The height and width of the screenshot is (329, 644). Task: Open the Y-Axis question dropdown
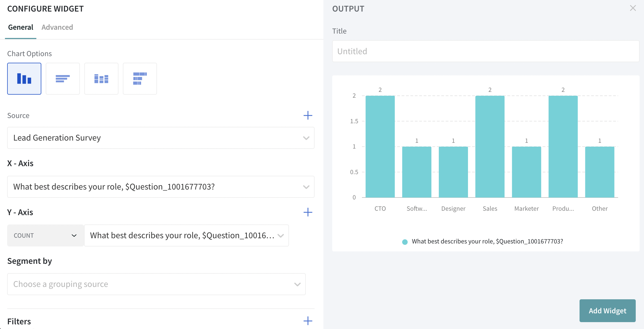[186, 235]
